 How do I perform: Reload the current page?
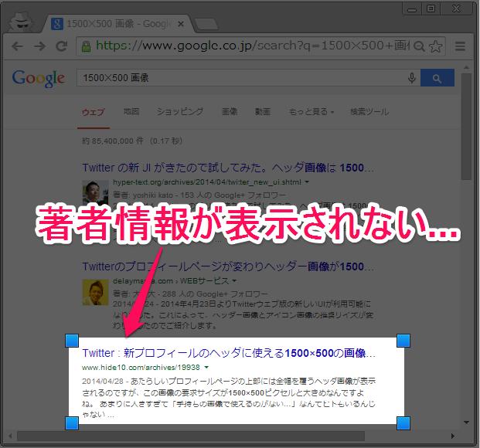(61, 46)
